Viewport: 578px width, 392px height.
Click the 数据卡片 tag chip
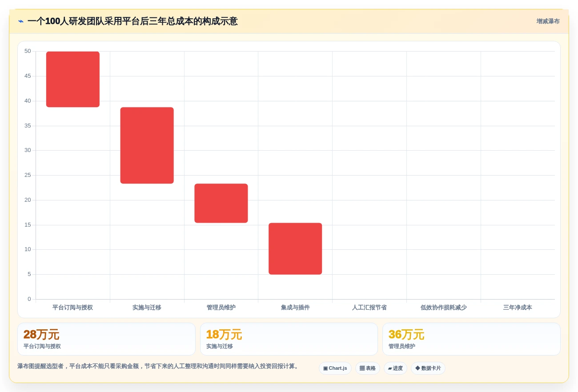point(428,368)
